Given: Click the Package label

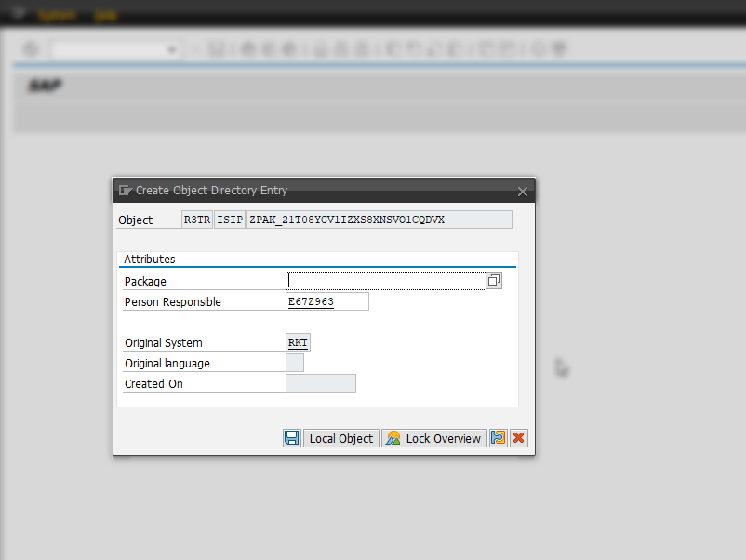Looking at the screenshot, I should pos(145,282).
